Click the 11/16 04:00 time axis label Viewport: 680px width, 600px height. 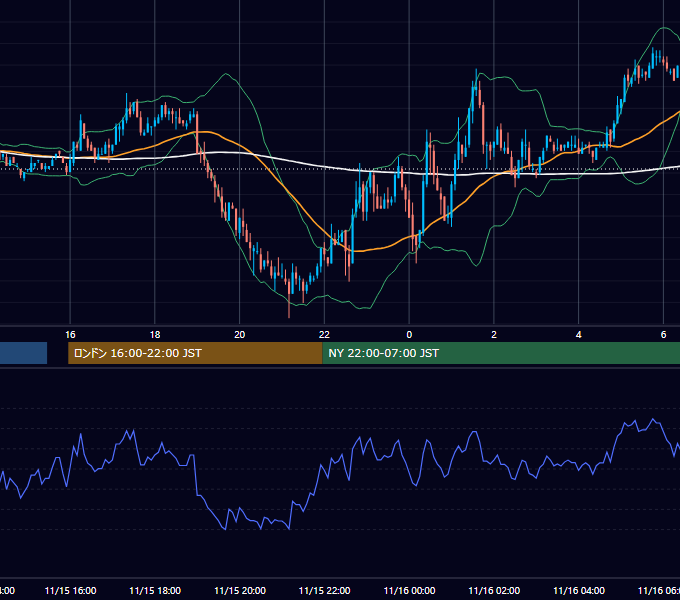pos(579,590)
